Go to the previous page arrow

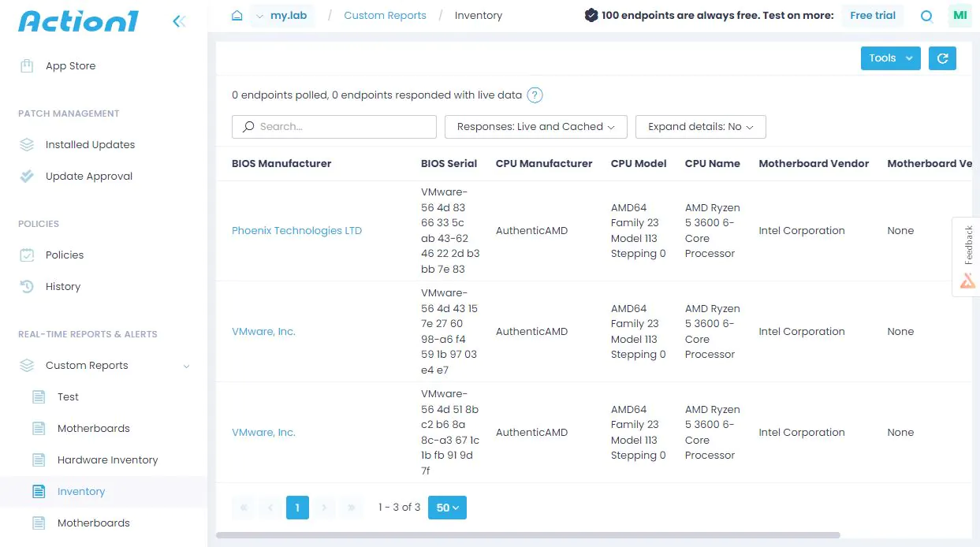pos(270,508)
